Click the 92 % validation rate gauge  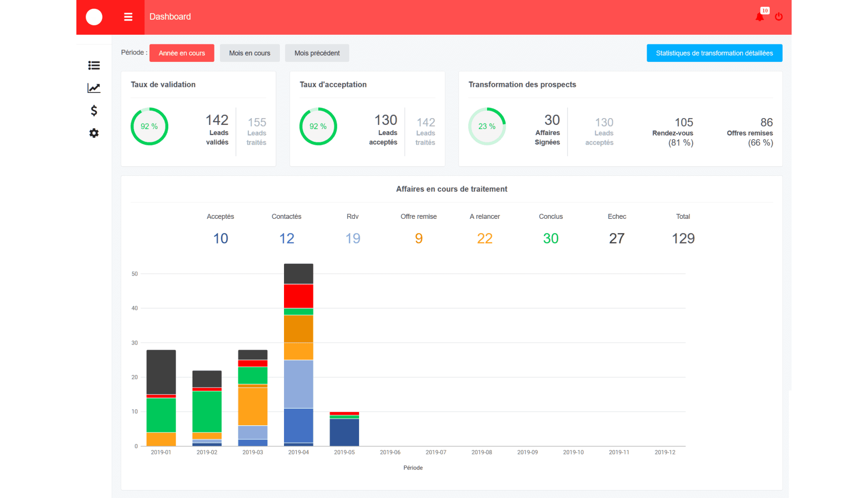(x=150, y=126)
